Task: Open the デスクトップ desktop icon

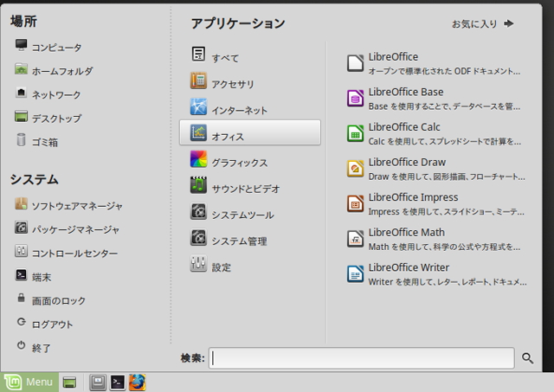Action: (21, 116)
